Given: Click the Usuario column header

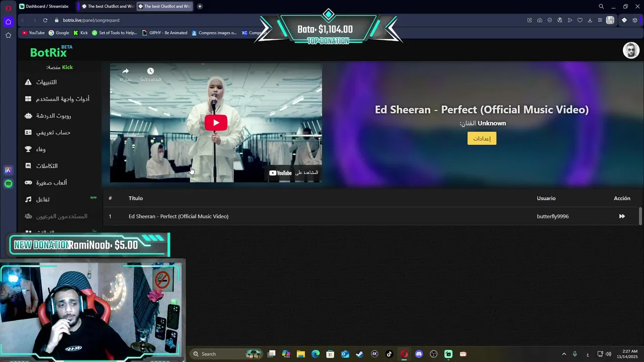Looking at the screenshot, I should pyautogui.click(x=546, y=198).
